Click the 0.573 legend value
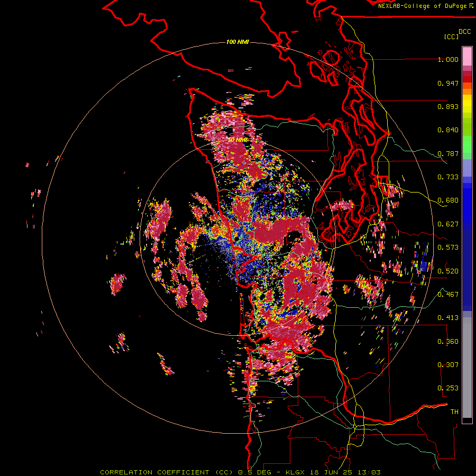The height and width of the screenshot is (476, 476). tap(448, 248)
